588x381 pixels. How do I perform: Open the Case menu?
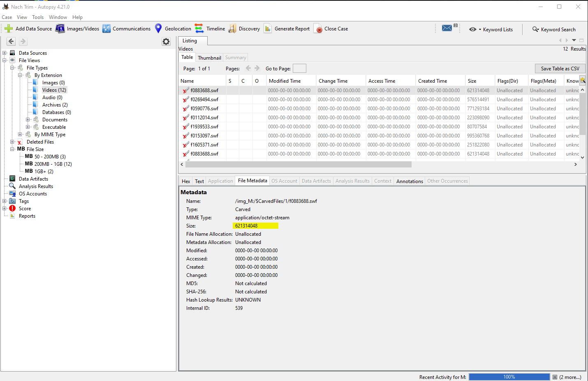[x=7, y=17]
